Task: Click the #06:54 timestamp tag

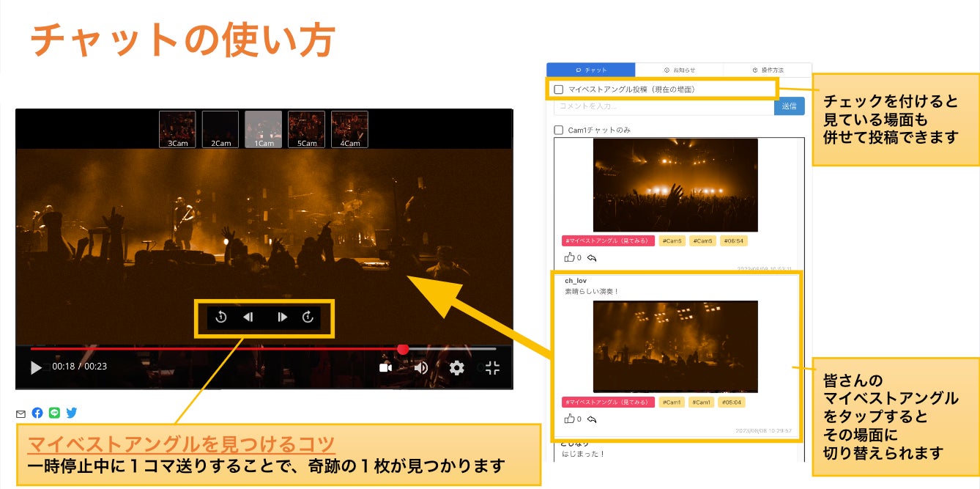Action: (x=732, y=240)
